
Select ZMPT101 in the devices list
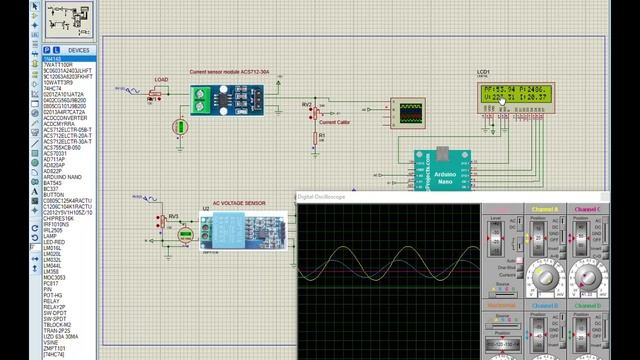pos(54,349)
